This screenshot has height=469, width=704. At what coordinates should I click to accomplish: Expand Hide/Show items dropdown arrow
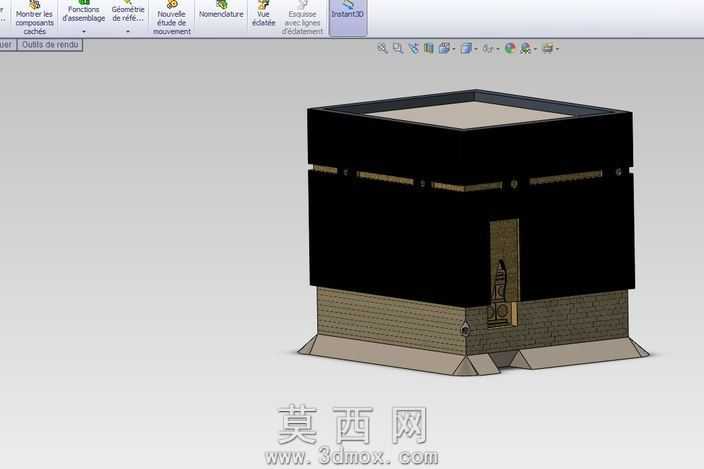click(497, 49)
